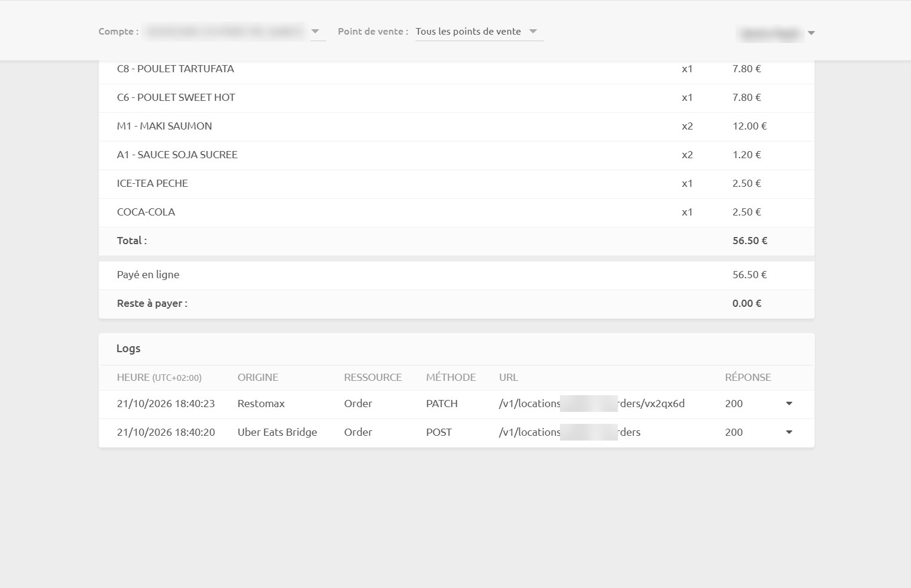
Task: Click the Restomax origin cell
Action: pos(261,404)
